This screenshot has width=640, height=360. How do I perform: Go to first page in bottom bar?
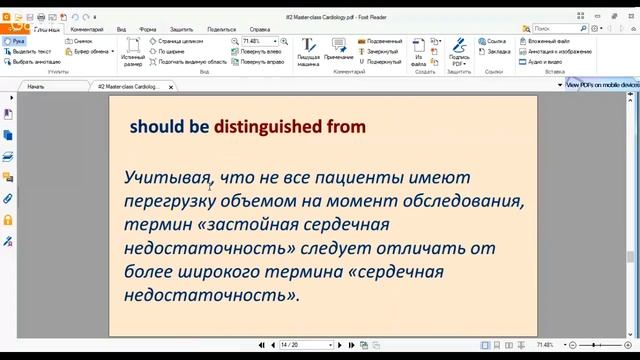[x=262, y=345]
